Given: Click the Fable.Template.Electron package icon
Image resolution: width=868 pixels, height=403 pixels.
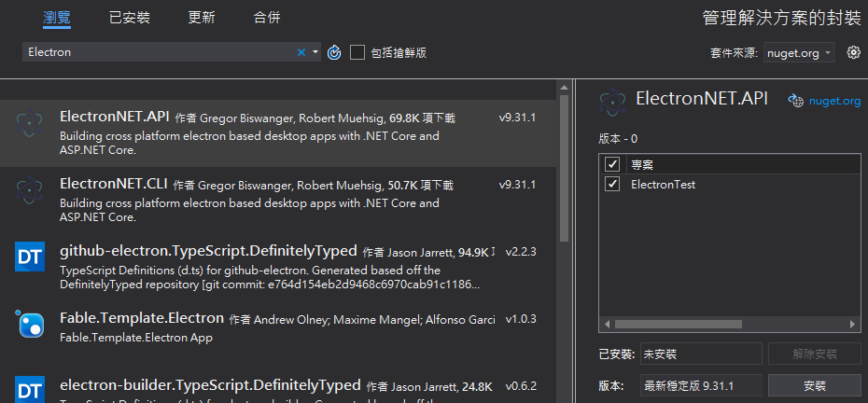Looking at the screenshot, I should (x=29, y=324).
